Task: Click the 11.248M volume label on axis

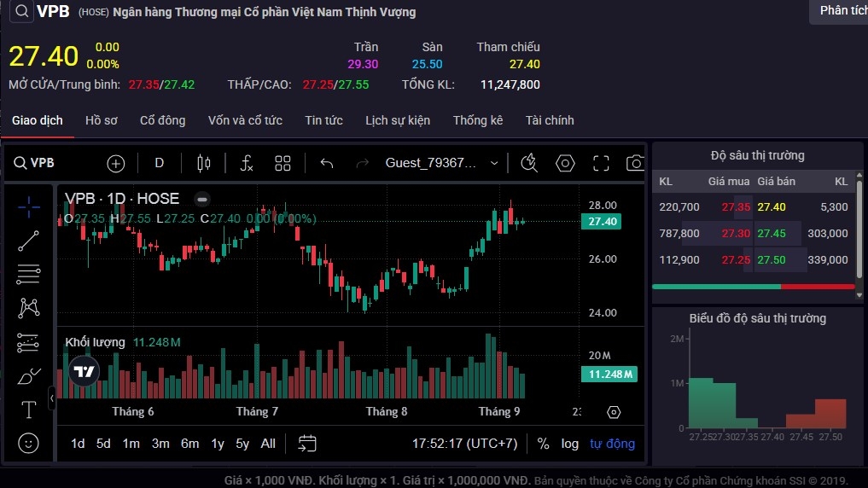Action: pos(609,375)
